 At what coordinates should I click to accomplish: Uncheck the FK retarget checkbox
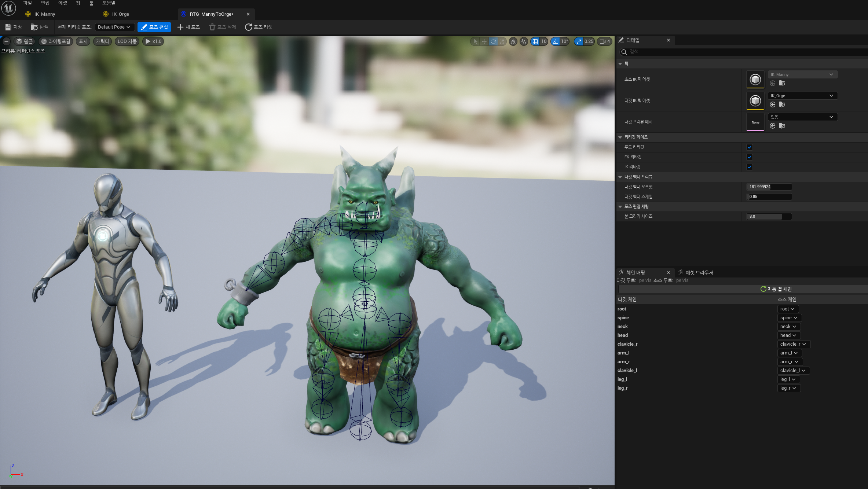point(749,157)
